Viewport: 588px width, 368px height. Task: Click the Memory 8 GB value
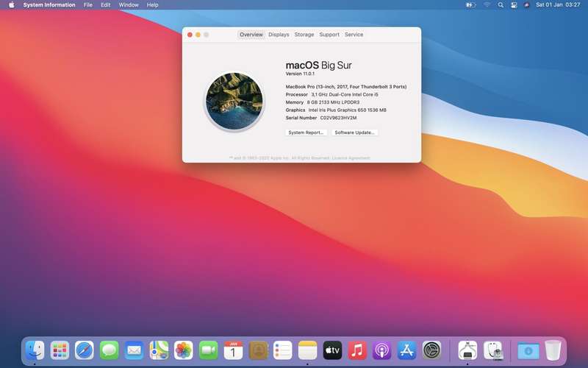[333, 102]
